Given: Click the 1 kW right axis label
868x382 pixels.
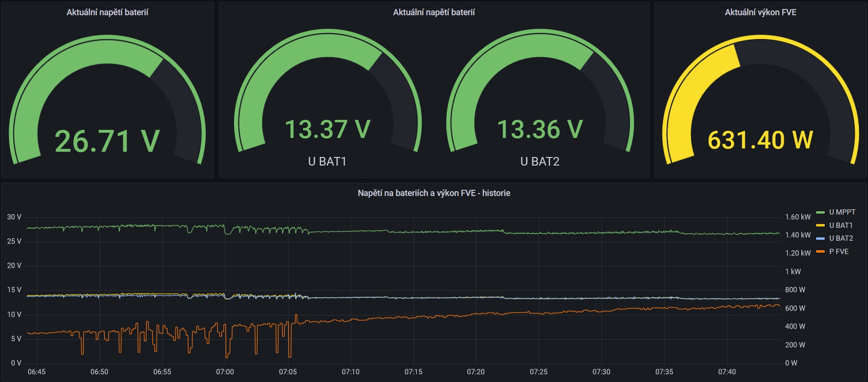Looking at the screenshot, I should pyautogui.click(x=793, y=272).
